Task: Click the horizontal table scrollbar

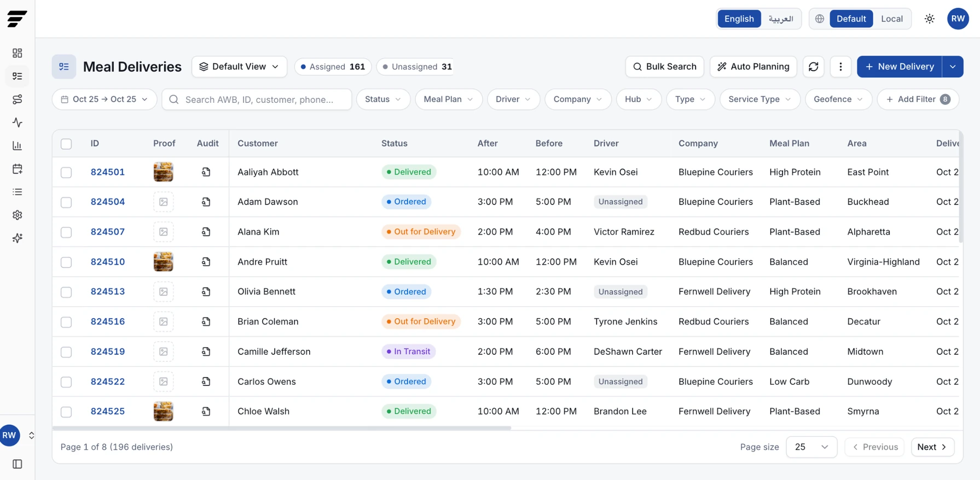Action: (x=282, y=428)
